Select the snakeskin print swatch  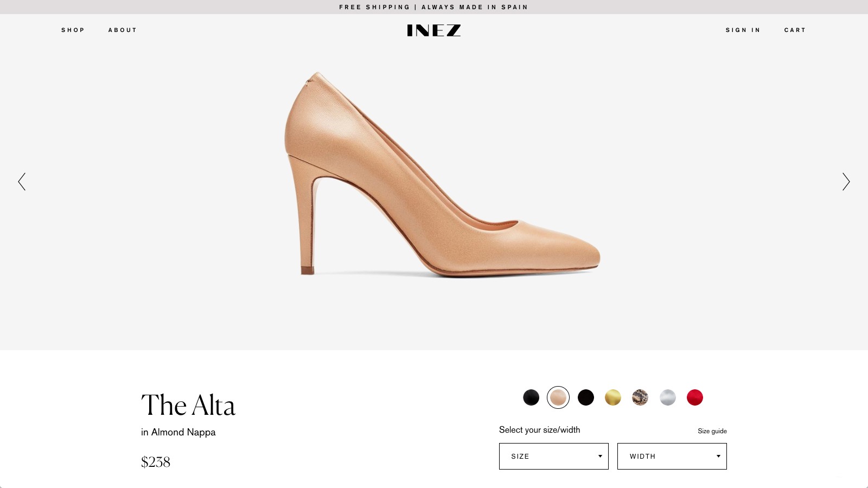pos(641,397)
